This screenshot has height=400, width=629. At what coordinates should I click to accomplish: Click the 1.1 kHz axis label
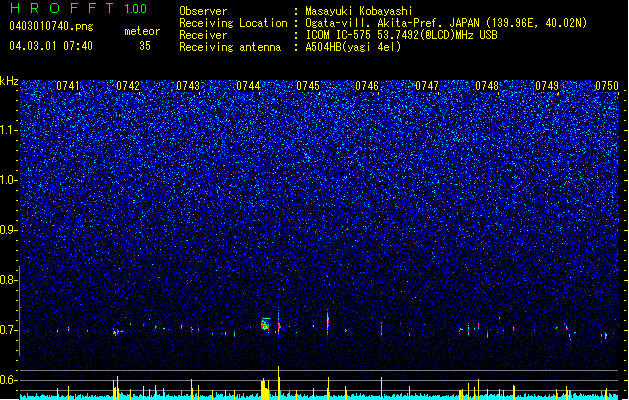pyautogui.click(x=8, y=130)
